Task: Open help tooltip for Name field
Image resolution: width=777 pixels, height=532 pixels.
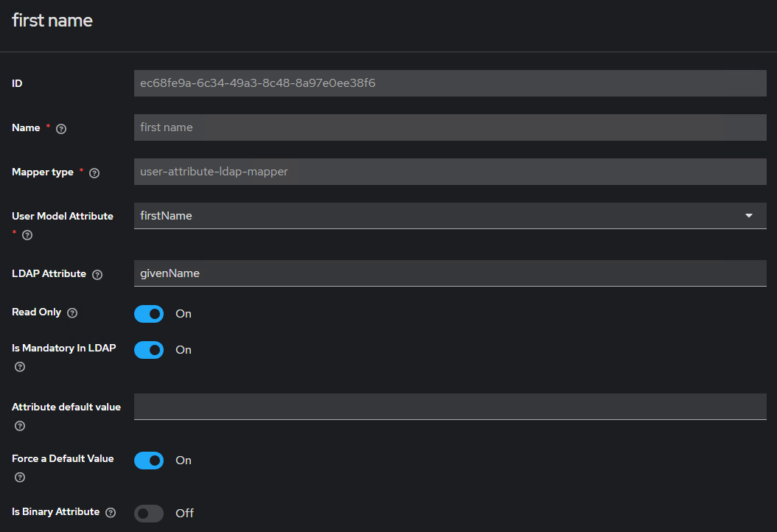Action: tap(61, 128)
